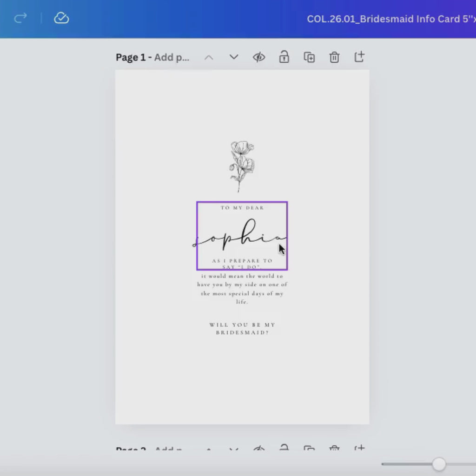The image size is (476, 476).
Task: Duplicate Page 1
Action: [x=309, y=57]
